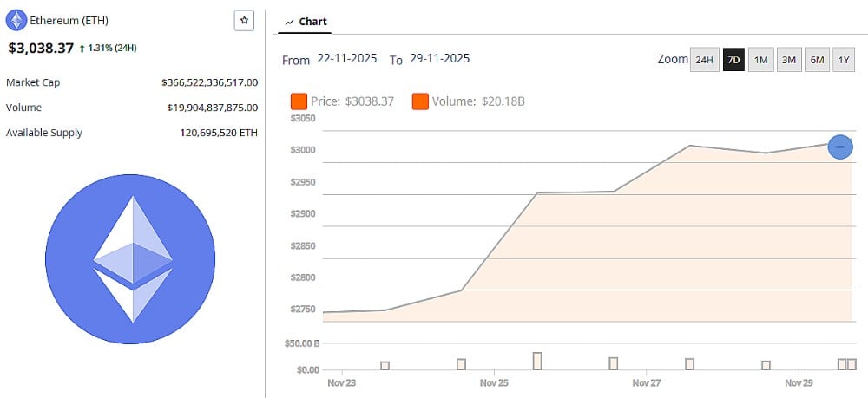The image size is (868, 398).
Task: Click the Ethereum (ETH) title text
Action: pos(69,21)
